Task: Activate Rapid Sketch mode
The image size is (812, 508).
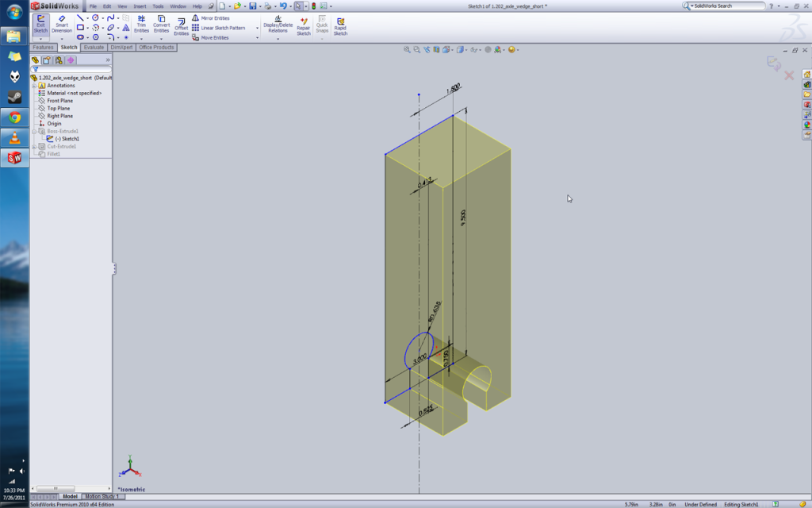Action: 340,25
